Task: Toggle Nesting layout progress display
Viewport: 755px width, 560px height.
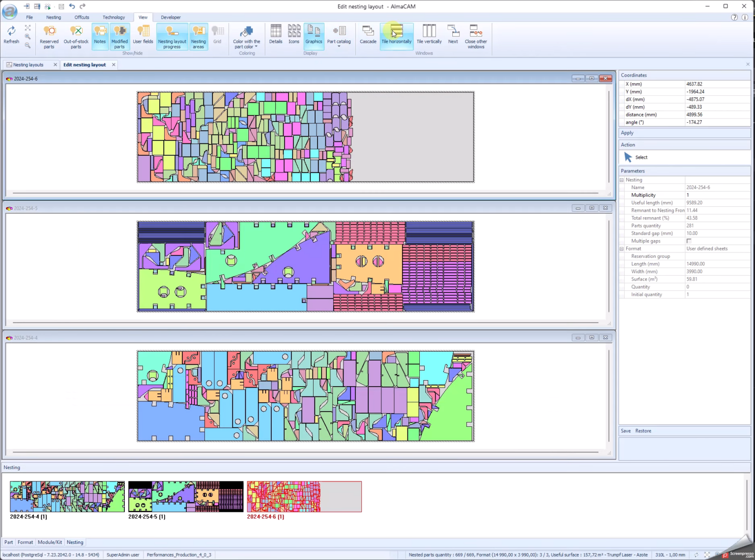Action: tap(172, 34)
